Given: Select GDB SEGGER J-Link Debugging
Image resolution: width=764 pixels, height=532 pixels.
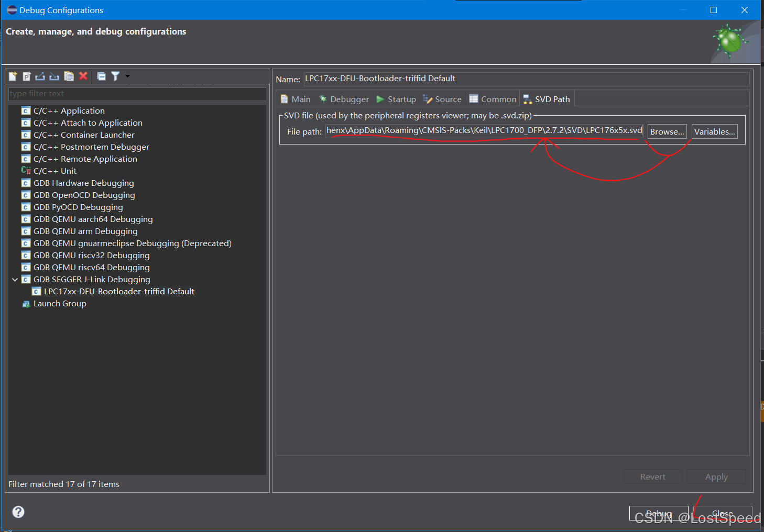Looking at the screenshot, I should point(92,280).
